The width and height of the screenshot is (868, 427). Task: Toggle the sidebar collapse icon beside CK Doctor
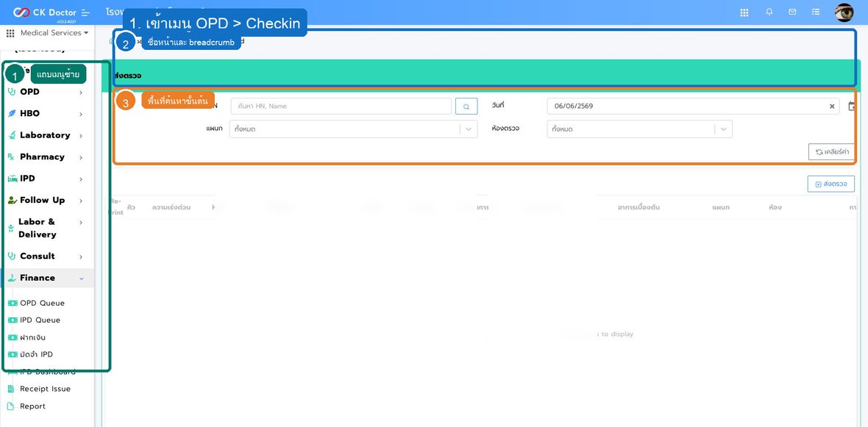click(x=85, y=12)
